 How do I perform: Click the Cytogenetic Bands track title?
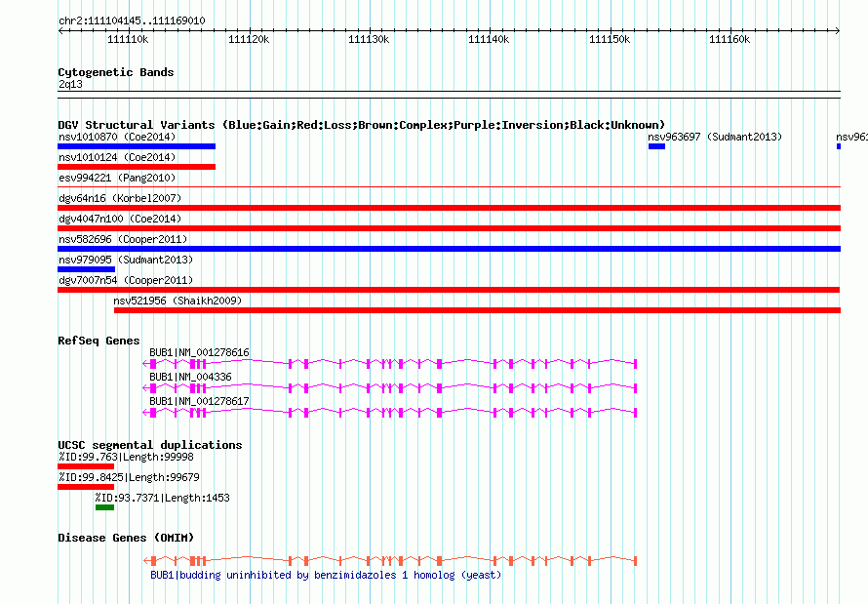pos(116,72)
